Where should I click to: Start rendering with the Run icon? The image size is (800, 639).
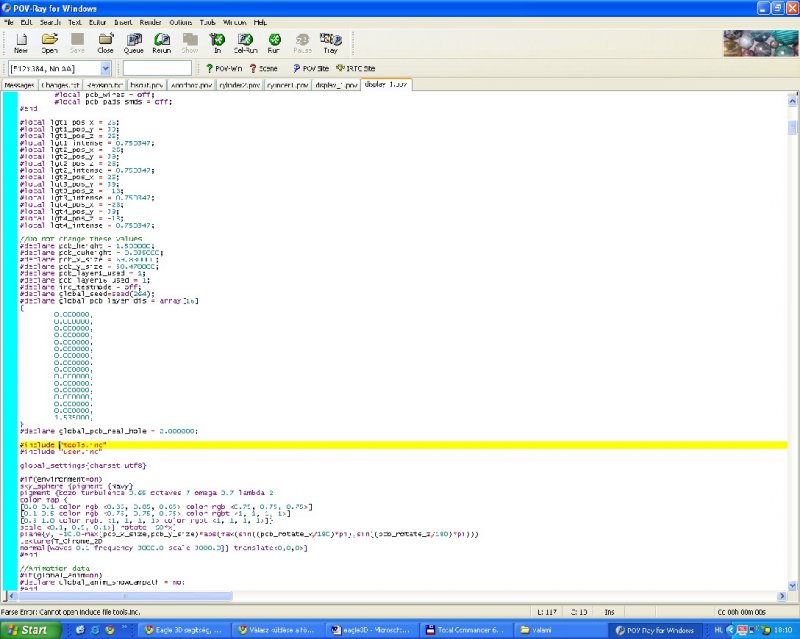tap(274, 43)
